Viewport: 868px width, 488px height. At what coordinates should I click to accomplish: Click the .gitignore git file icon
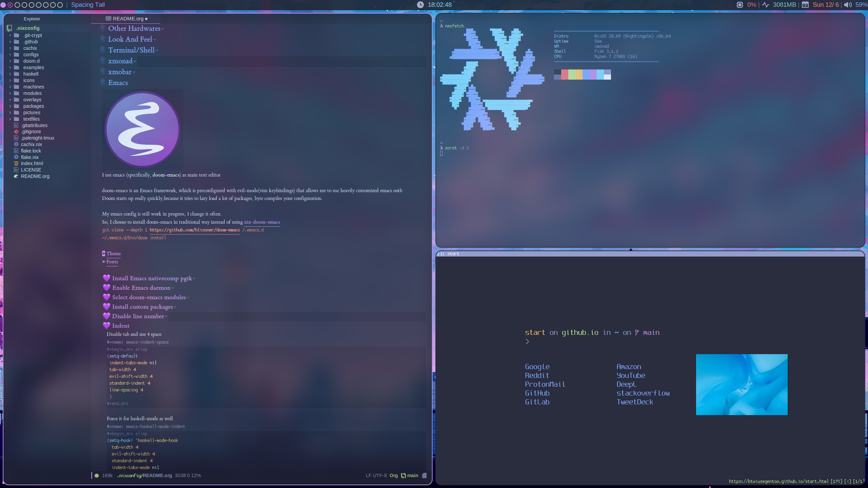16,131
